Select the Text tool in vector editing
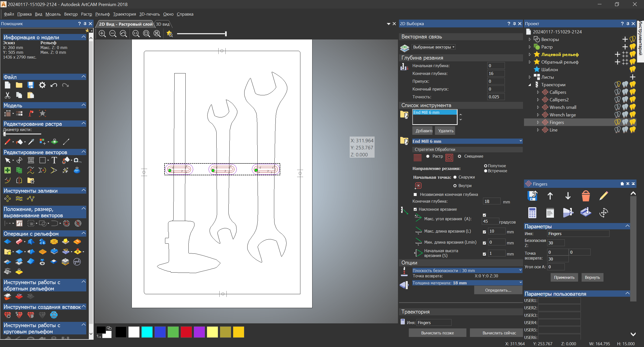This screenshot has height=347, width=644. (x=54, y=160)
